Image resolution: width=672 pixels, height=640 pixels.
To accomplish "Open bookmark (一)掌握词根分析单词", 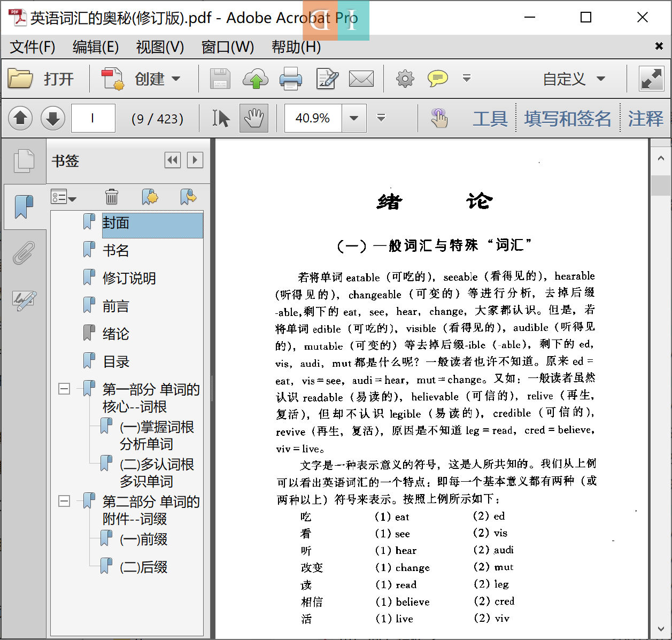I will coord(157,435).
